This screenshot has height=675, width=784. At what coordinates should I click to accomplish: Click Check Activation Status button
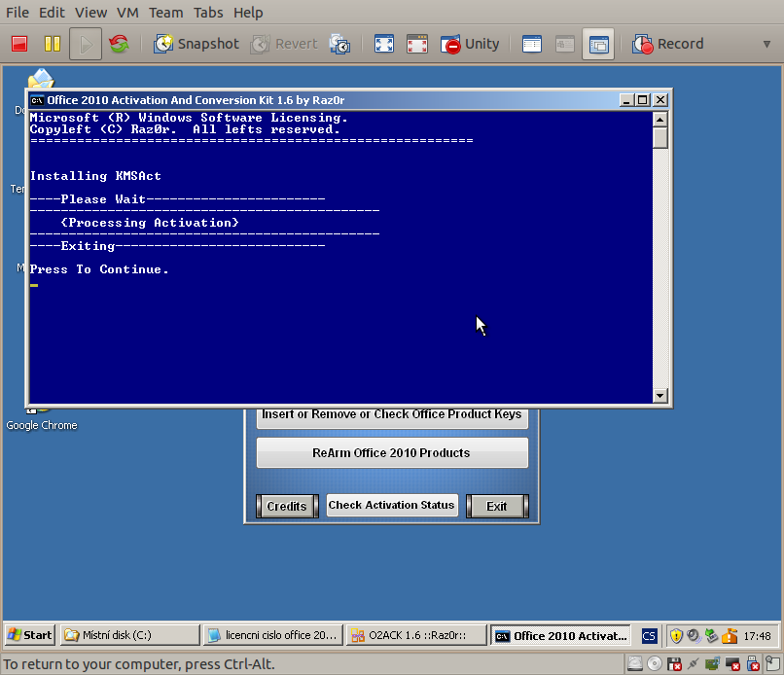tap(392, 506)
